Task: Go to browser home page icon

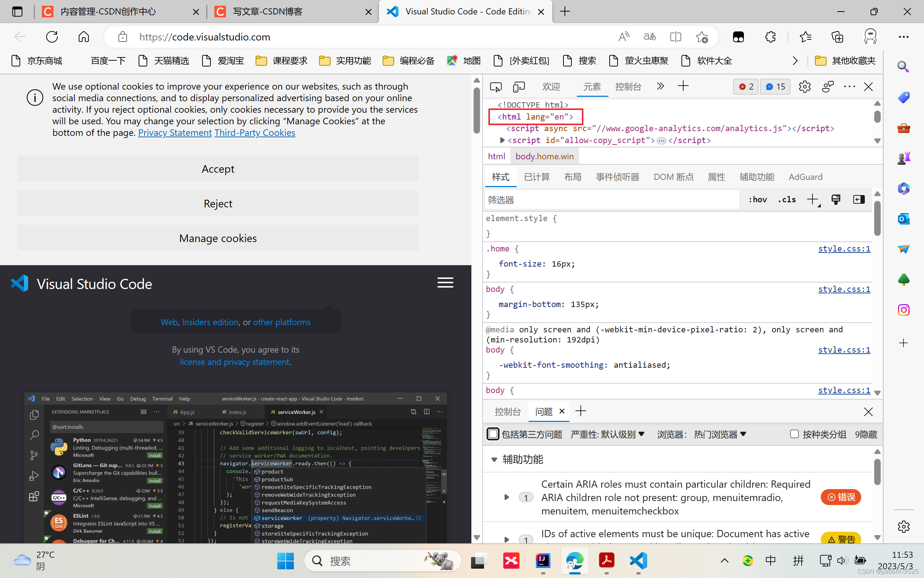Action: [x=84, y=37]
